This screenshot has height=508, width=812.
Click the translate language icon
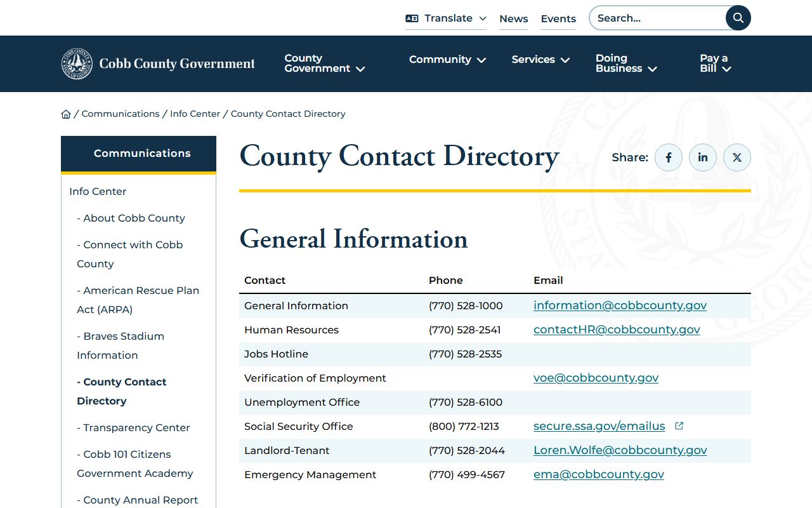pos(412,18)
